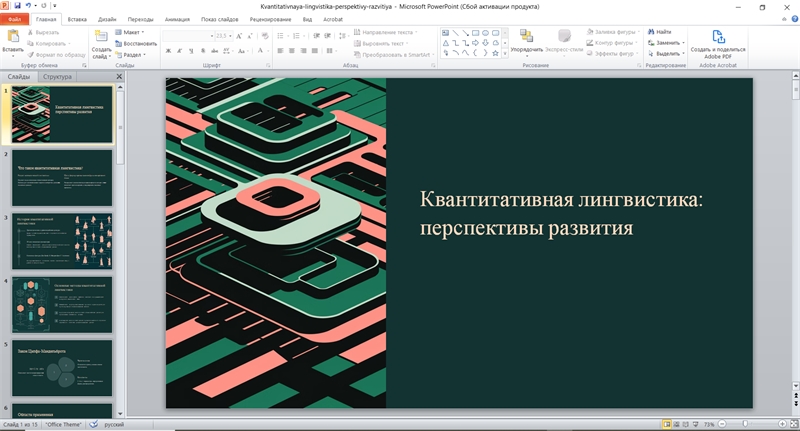
Task: Open the Рецензирование tab
Action: 270,19
